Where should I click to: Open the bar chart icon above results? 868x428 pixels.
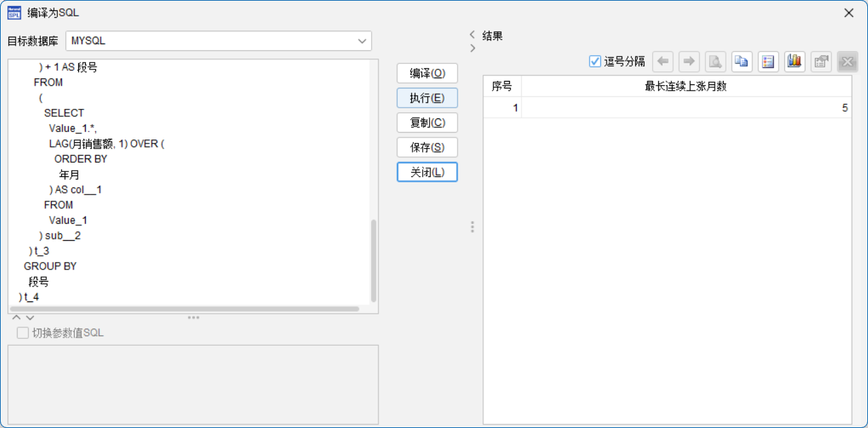[794, 62]
